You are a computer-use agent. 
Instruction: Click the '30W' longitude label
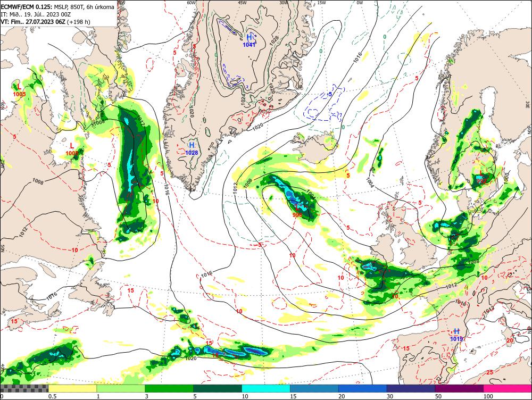[284, 2]
